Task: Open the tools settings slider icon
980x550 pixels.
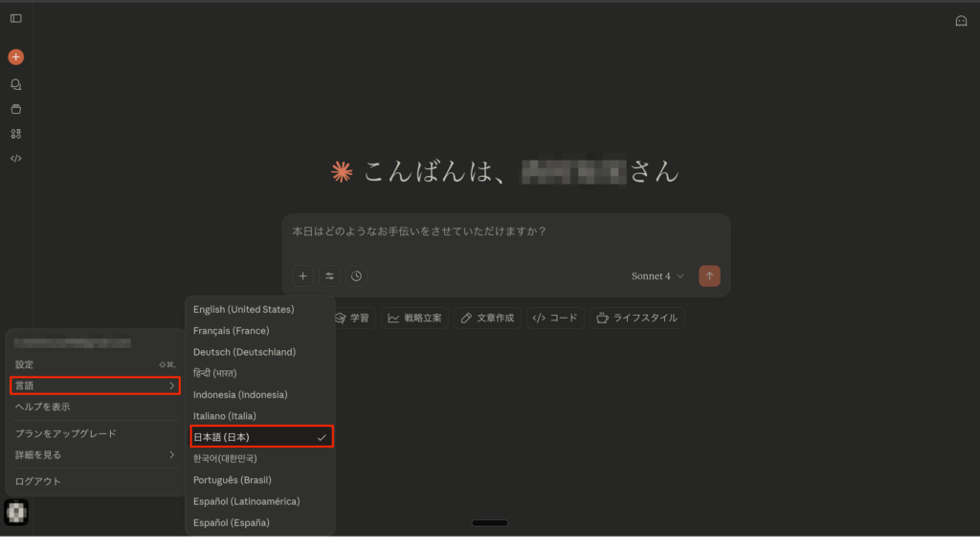Action: 330,276
